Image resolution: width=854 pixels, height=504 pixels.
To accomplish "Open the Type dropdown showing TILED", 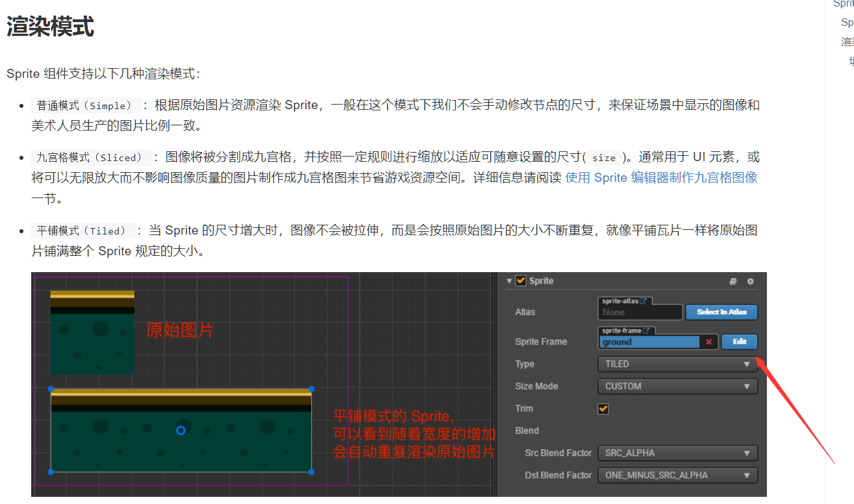I will click(x=677, y=364).
